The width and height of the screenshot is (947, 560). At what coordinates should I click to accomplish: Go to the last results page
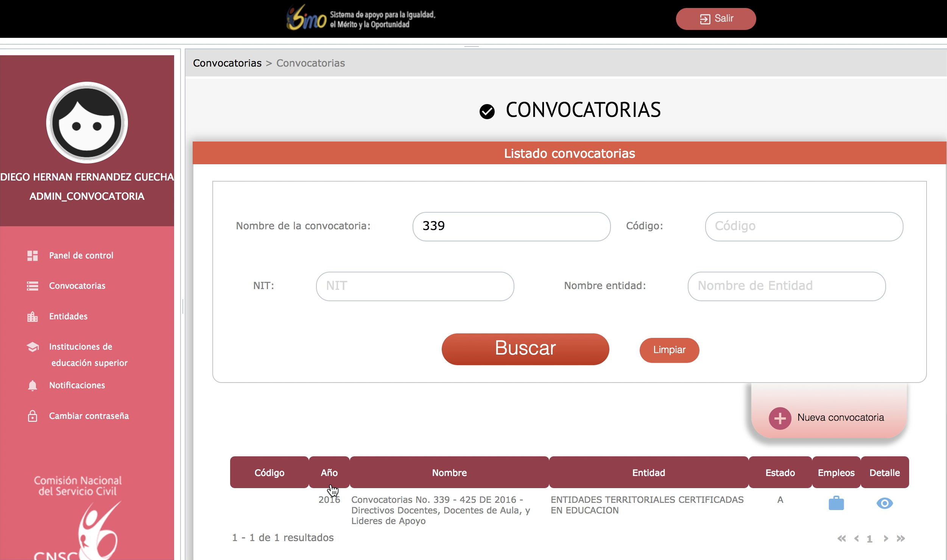pyautogui.click(x=901, y=538)
